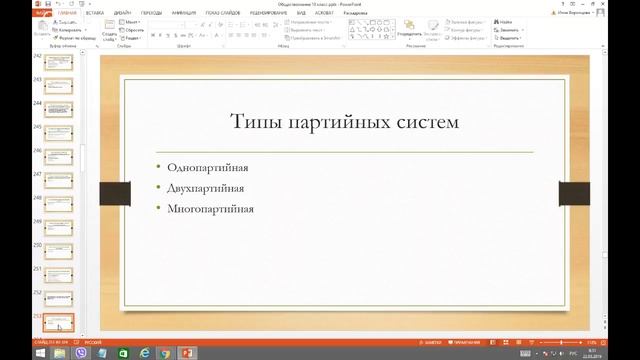The image size is (640, 360).
Task: Click the user account name at top right
Action: [574, 13]
